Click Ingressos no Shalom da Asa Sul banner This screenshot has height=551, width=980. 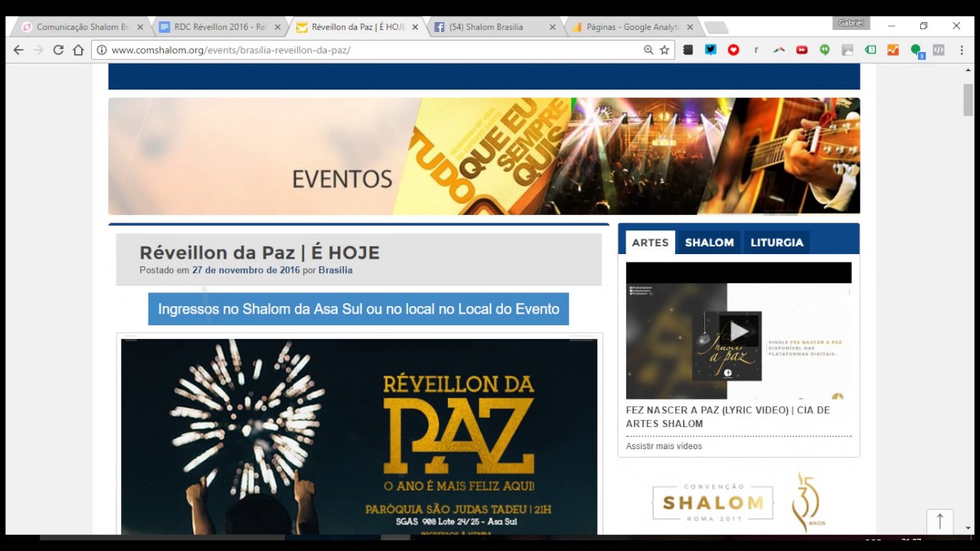(358, 309)
